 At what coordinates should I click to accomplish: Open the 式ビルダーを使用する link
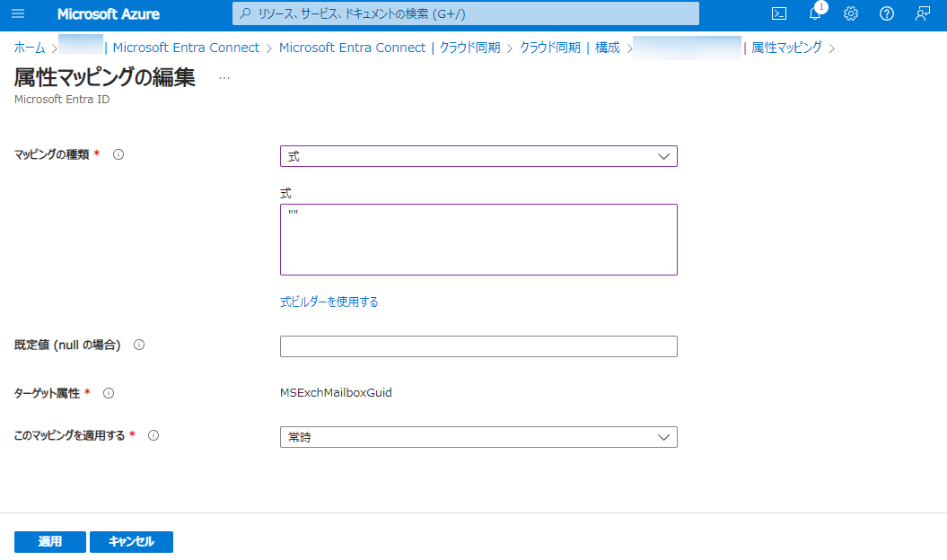[x=329, y=302]
